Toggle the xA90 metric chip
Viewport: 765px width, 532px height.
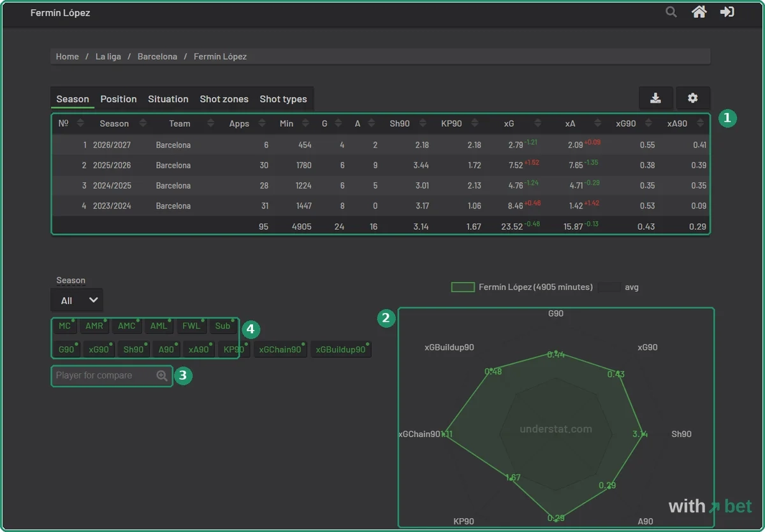click(x=199, y=350)
